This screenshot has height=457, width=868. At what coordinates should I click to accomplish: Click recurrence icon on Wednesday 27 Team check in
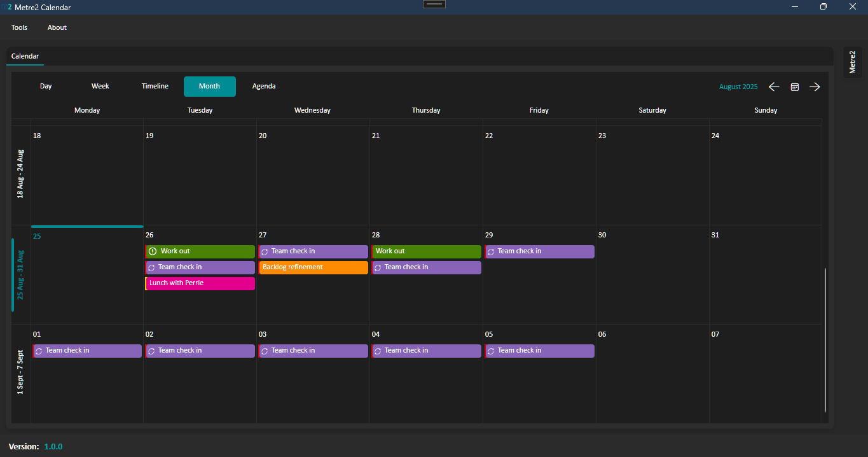[x=265, y=251]
